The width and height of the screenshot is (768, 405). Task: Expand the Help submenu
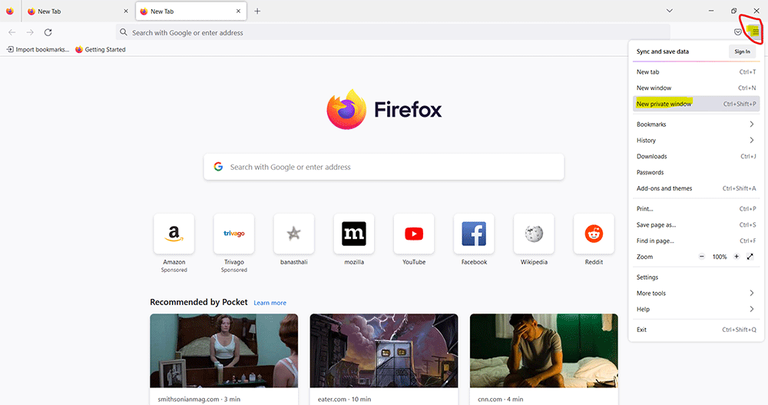coord(696,310)
